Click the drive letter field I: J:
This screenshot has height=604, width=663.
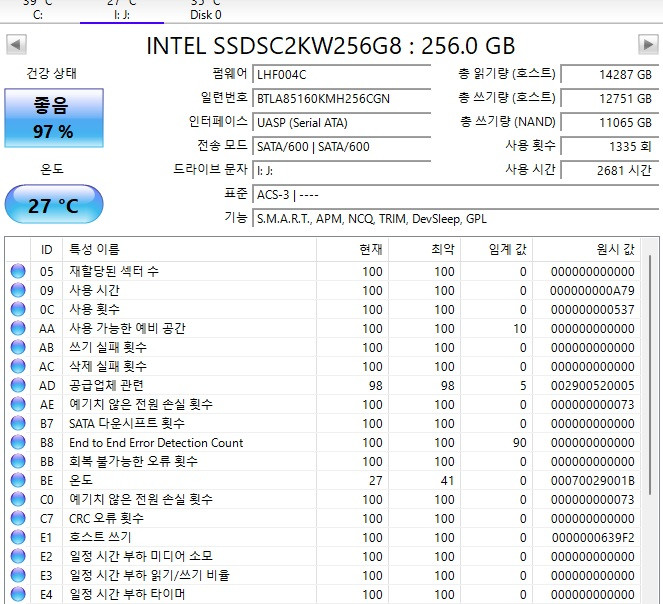click(x=342, y=171)
